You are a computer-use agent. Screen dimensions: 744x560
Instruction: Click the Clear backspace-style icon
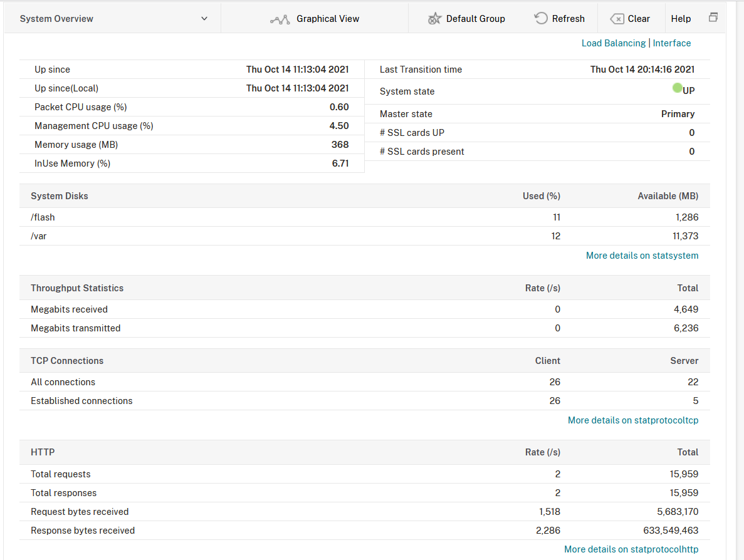pos(617,19)
